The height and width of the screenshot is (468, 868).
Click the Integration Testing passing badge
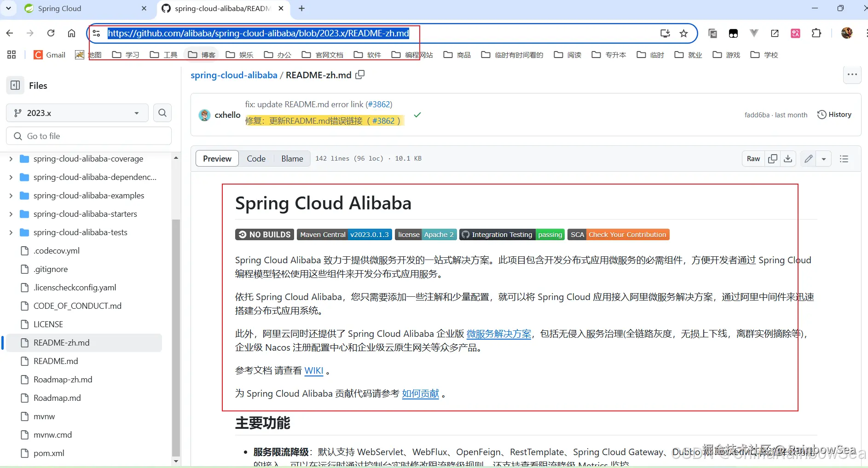point(512,235)
